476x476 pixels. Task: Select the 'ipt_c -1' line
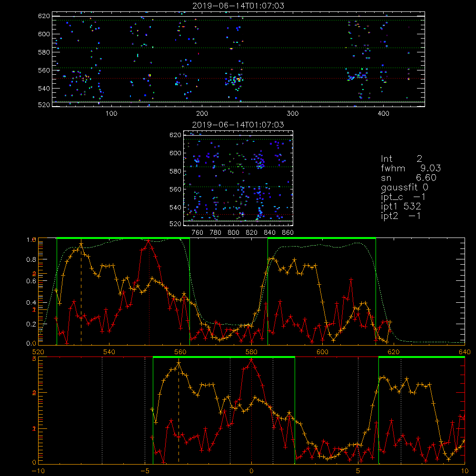pyautogui.click(x=403, y=197)
